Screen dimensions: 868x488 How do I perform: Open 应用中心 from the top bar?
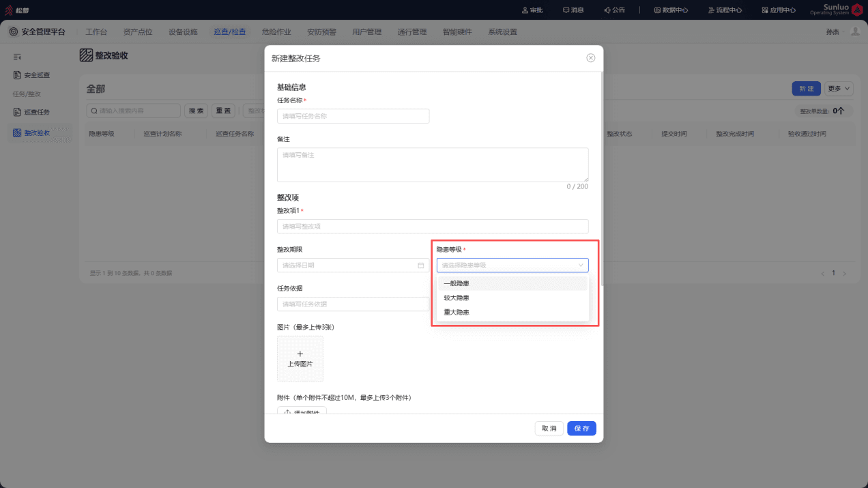779,10
